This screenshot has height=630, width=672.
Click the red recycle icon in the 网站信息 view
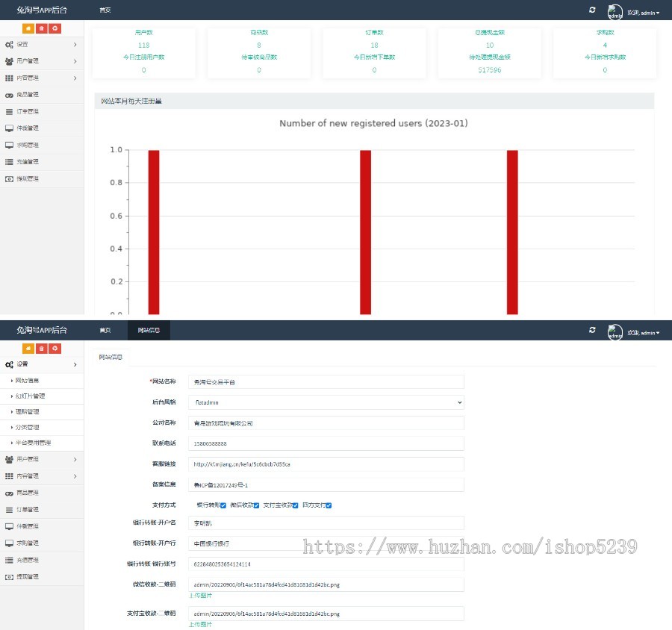point(55,349)
